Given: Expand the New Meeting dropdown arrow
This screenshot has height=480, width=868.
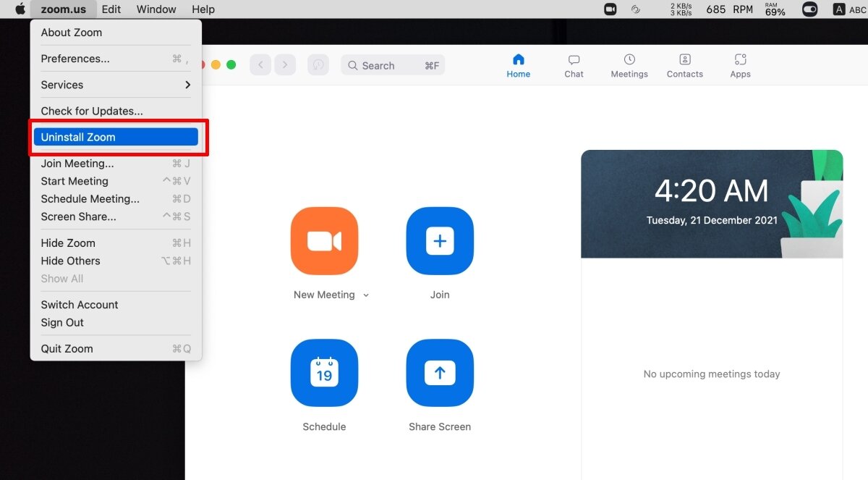Looking at the screenshot, I should [366, 295].
